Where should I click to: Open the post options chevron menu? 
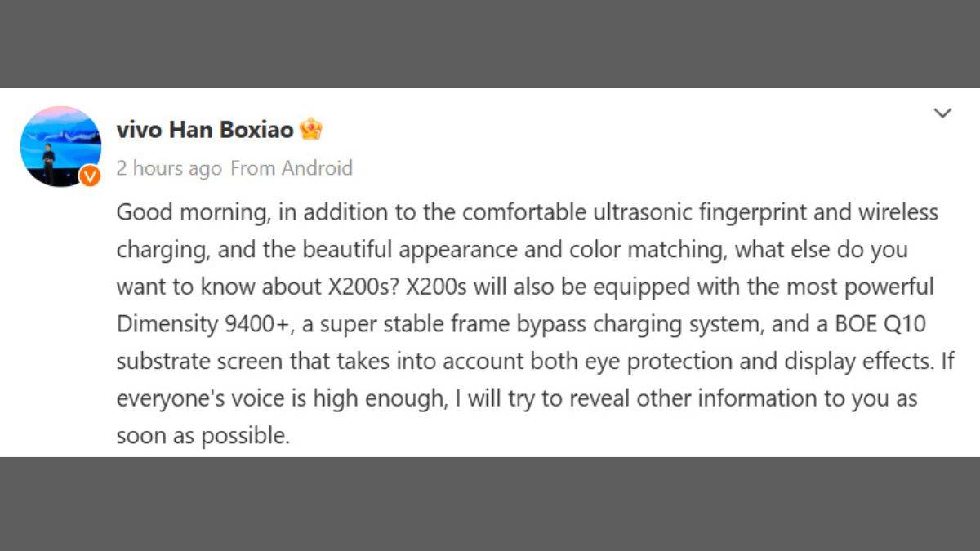point(942,113)
